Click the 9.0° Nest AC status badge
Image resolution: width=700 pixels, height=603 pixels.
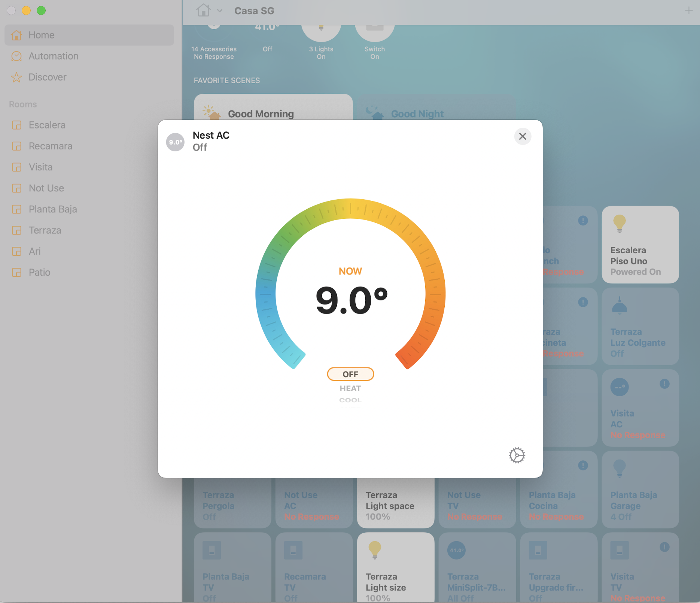tap(175, 142)
